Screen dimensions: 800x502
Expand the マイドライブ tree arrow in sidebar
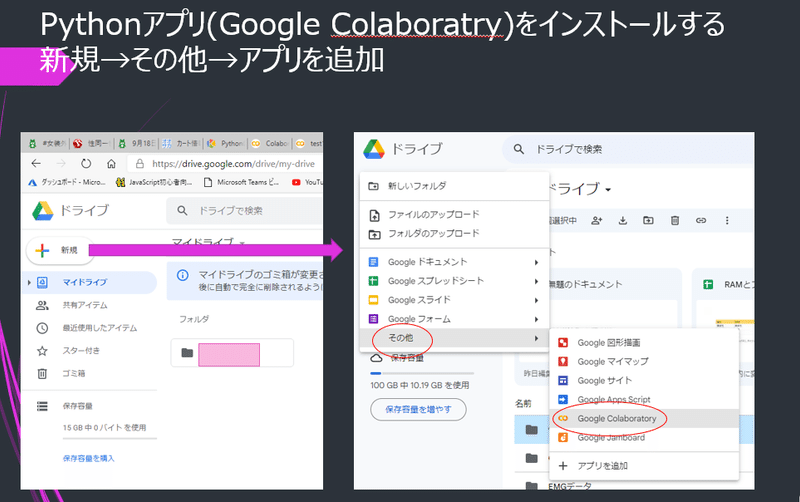[29, 282]
